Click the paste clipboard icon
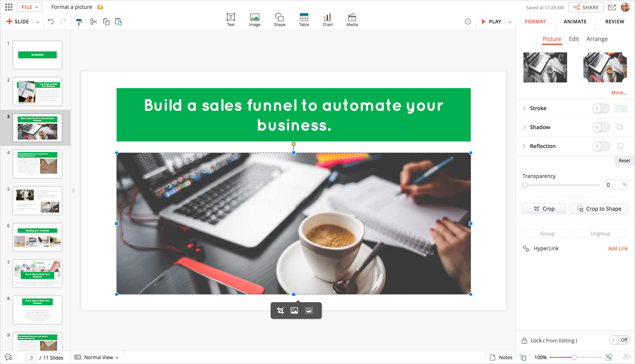 [x=118, y=22]
